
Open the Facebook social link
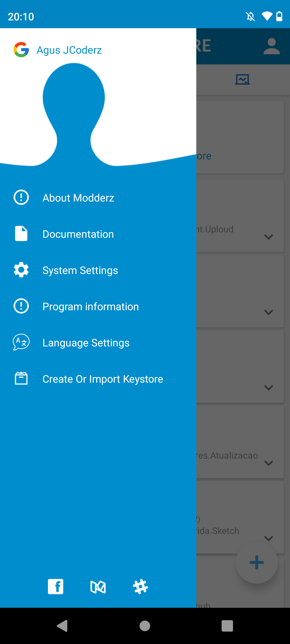(56, 587)
